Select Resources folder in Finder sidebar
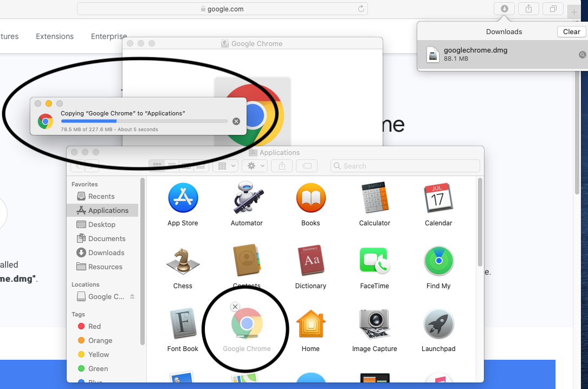Screen dimensions: 588x389 (x=102, y=267)
